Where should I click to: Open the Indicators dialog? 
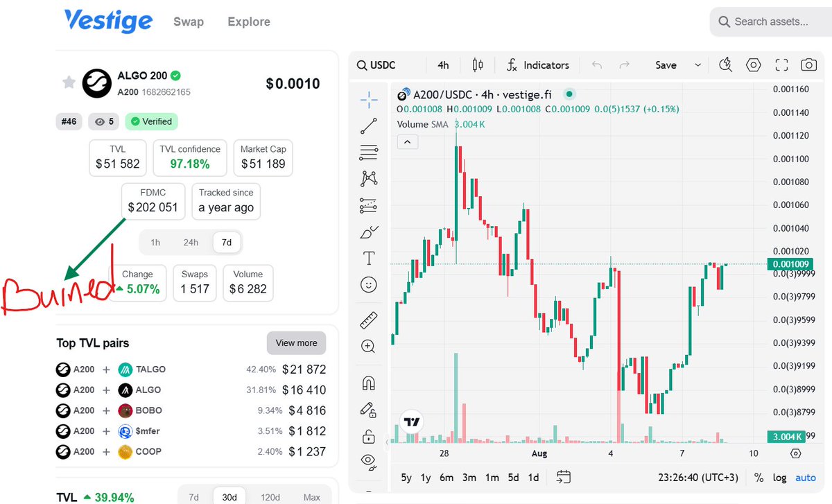coord(537,65)
